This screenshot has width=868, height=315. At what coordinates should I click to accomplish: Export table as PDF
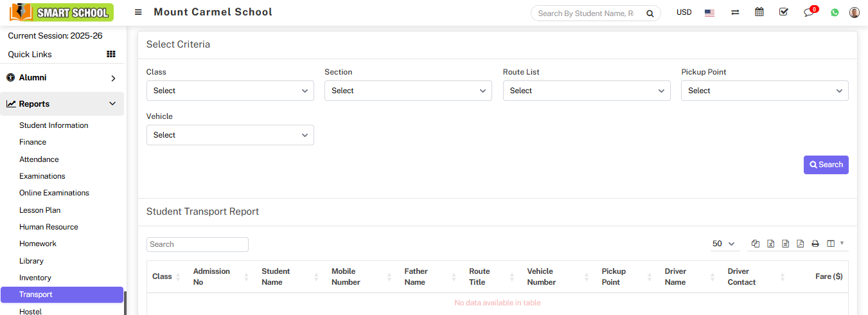800,244
